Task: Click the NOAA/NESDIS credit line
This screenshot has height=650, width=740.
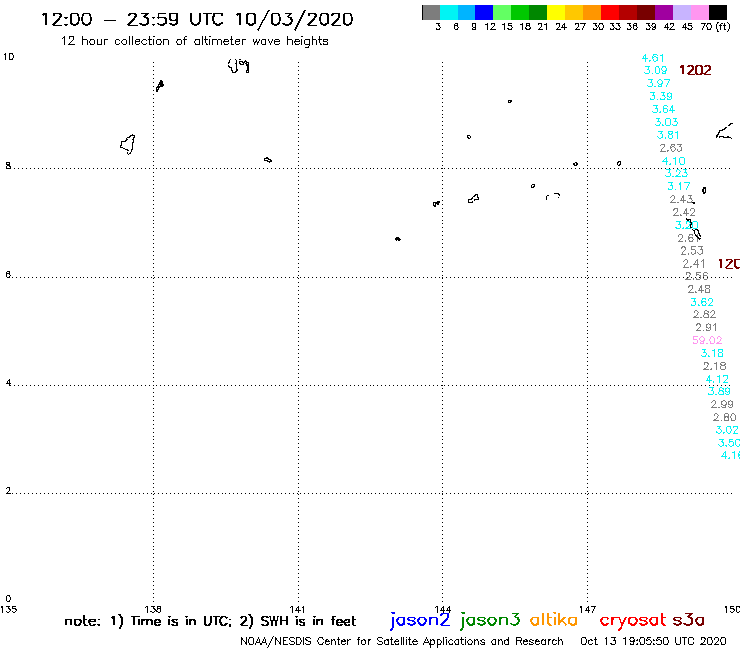Action: [402, 642]
